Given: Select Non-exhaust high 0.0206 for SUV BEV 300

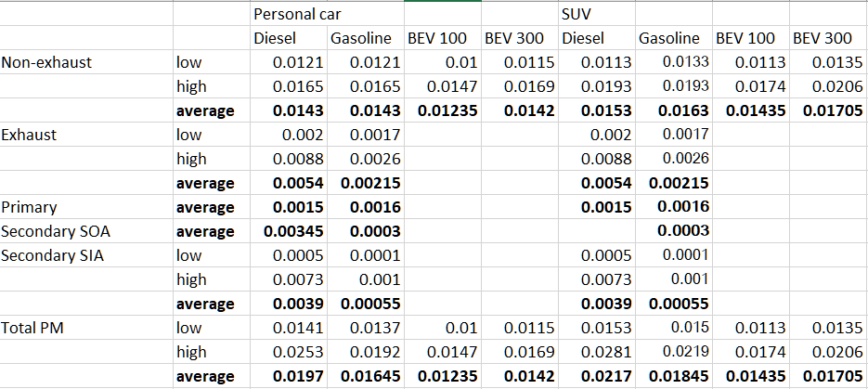Looking at the screenshot, I should click(837, 86).
